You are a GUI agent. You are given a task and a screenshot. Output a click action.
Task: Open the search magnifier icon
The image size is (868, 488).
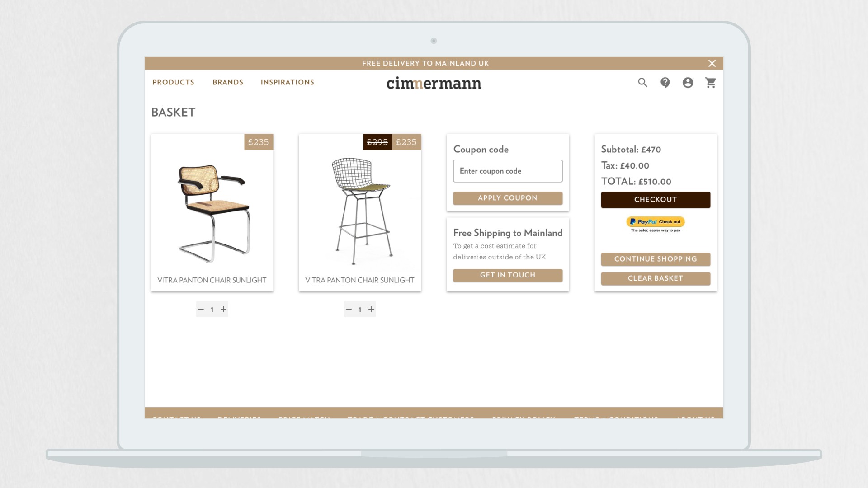(642, 83)
